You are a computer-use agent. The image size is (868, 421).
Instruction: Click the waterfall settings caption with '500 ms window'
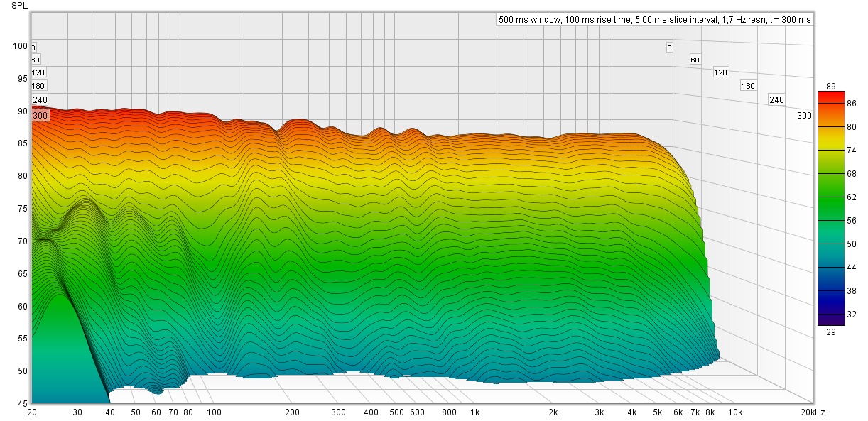(654, 20)
